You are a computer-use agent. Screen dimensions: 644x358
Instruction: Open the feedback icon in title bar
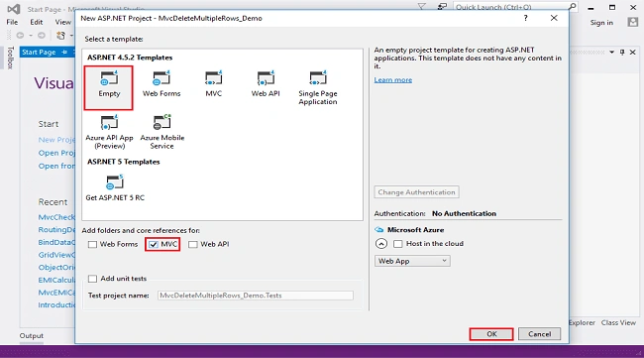(442, 7)
